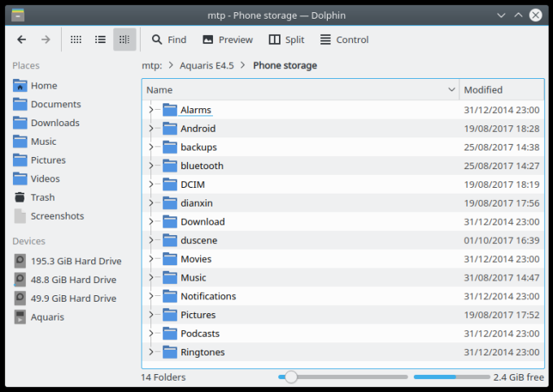Viewport: 553px width, 392px height.
Task: Expand the Notifications folder
Action: coord(151,296)
